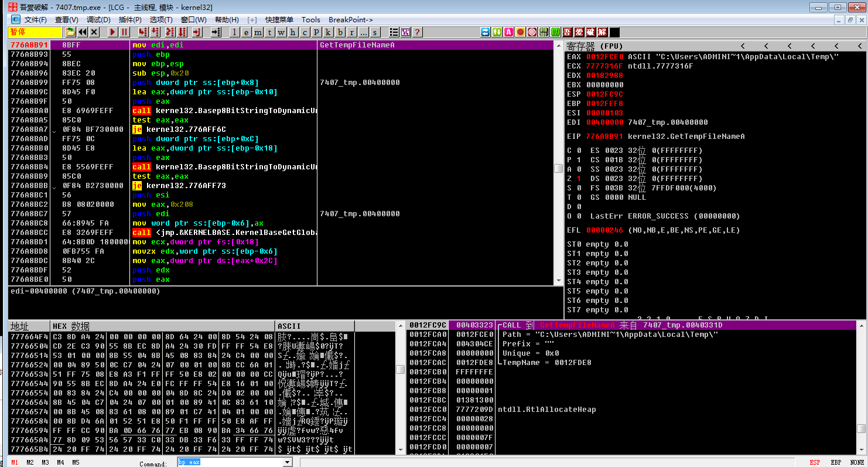This screenshot has height=467, width=868.
Task: Click the green window layout icon
Action: tap(556, 32)
